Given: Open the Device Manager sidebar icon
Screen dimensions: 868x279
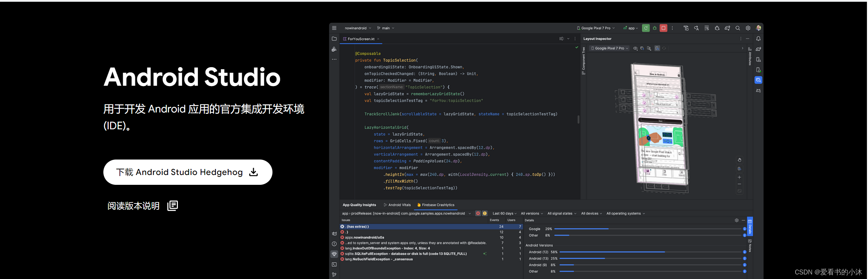Looking at the screenshot, I should pyautogui.click(x=758, y=59).
